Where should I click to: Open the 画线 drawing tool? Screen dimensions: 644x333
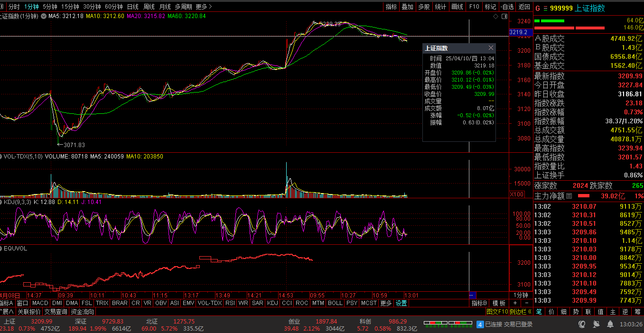[457, 7]
